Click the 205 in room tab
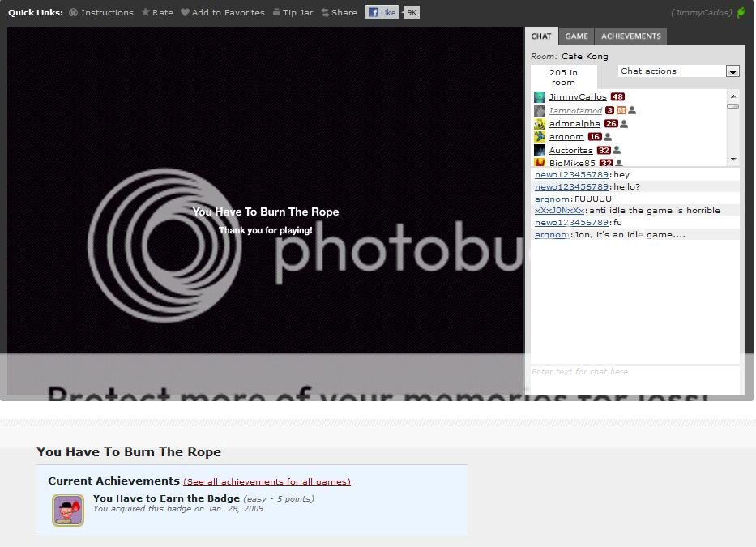756x547 pixels. coord(563,77)
